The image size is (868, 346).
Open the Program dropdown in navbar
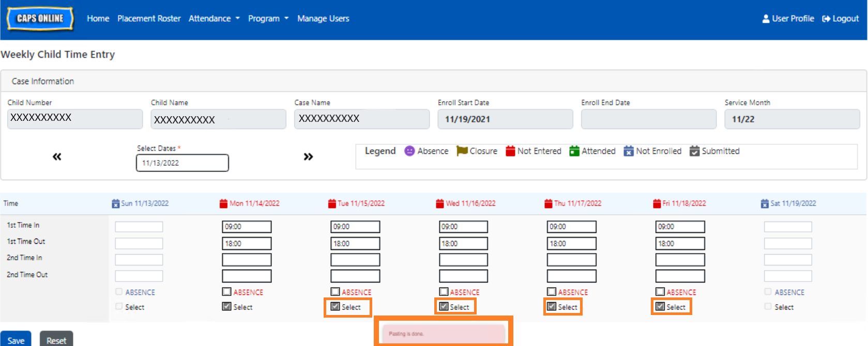(x=268, y=19)
